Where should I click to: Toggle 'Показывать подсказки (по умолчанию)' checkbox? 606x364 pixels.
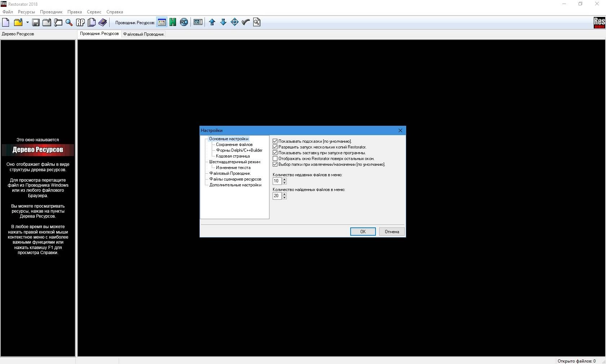click(x=275, y=141)
